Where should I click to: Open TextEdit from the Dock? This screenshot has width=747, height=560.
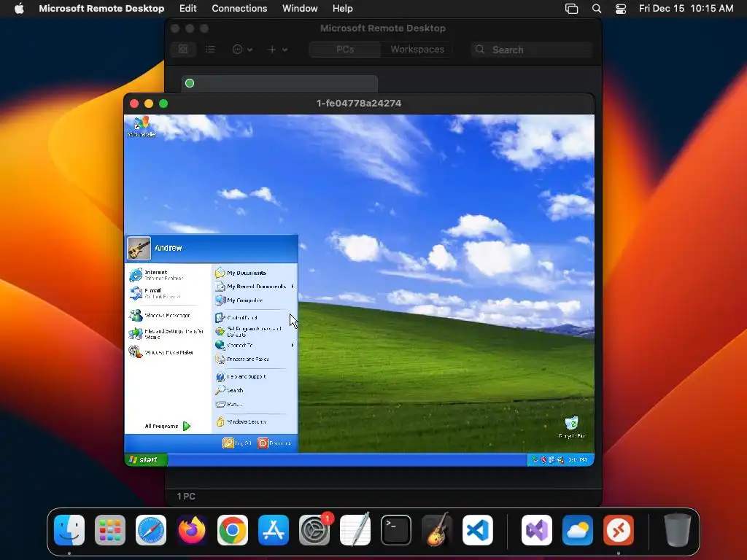[x=355, y=529]
